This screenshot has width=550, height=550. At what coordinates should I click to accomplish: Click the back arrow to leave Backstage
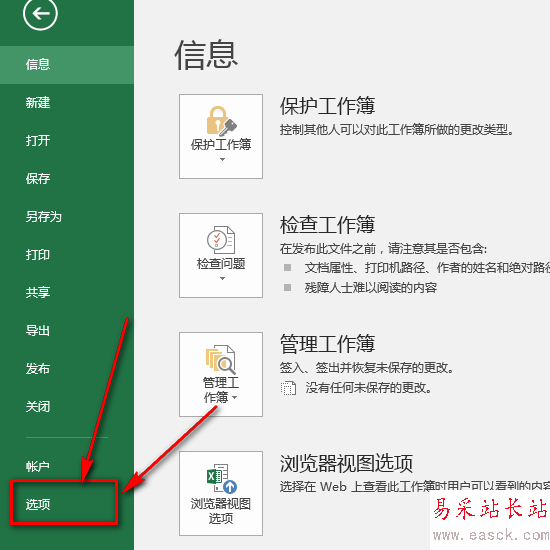[x=40, y=13]
